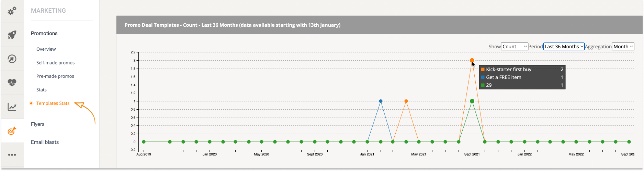Open the three-dots more icon

point(12,155)
